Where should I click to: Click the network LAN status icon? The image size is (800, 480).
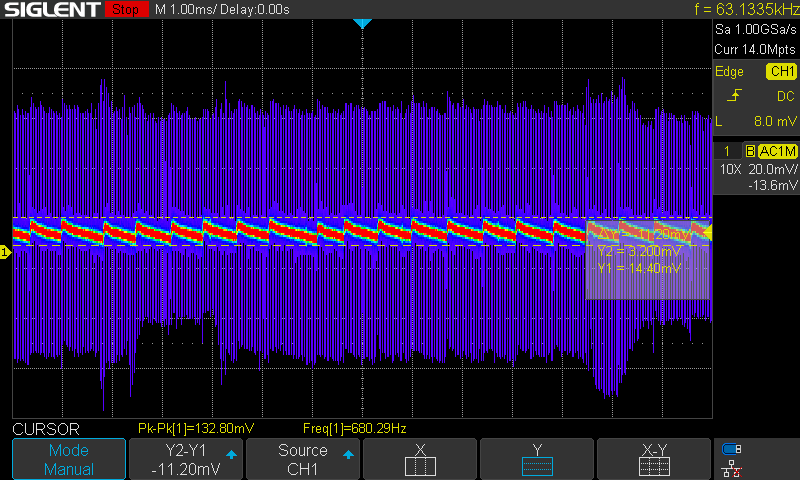coord(732,467)
